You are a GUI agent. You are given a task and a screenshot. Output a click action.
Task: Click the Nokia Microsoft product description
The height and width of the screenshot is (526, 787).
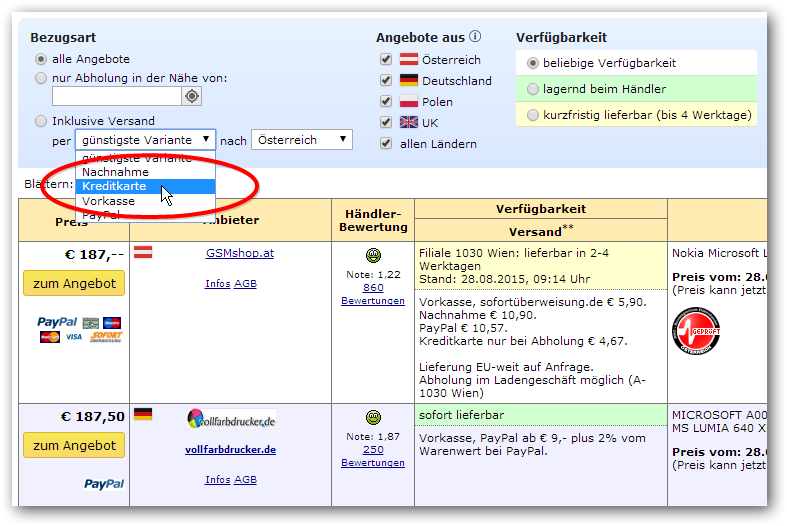(719, 253)
